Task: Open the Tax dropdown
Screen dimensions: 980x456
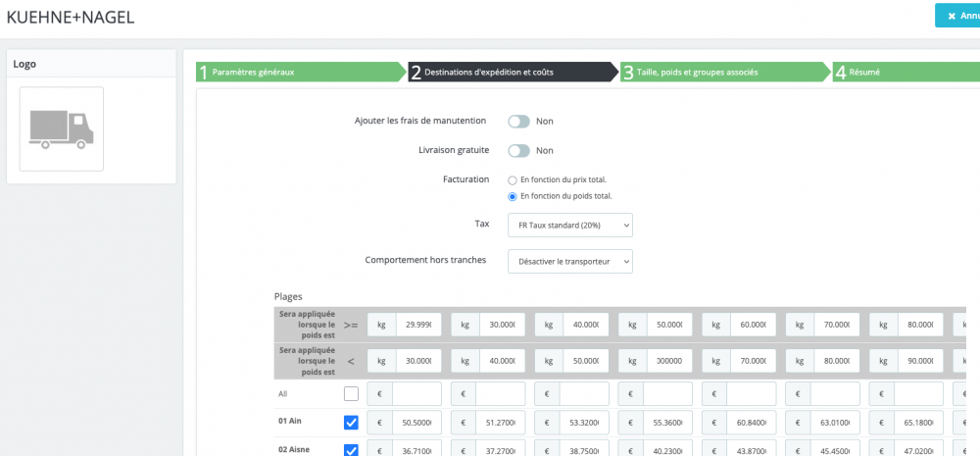Action: [x=570, y=226]
